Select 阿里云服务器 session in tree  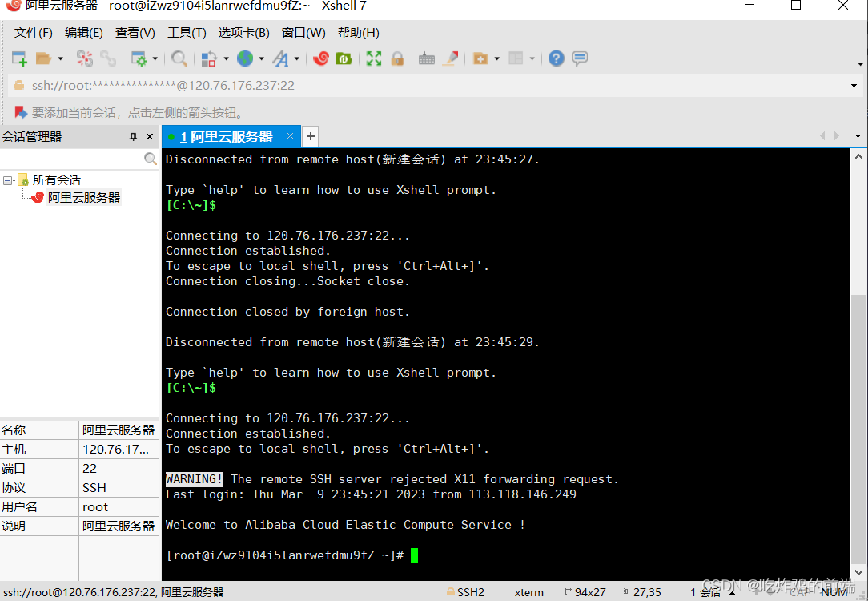point(83,197)
